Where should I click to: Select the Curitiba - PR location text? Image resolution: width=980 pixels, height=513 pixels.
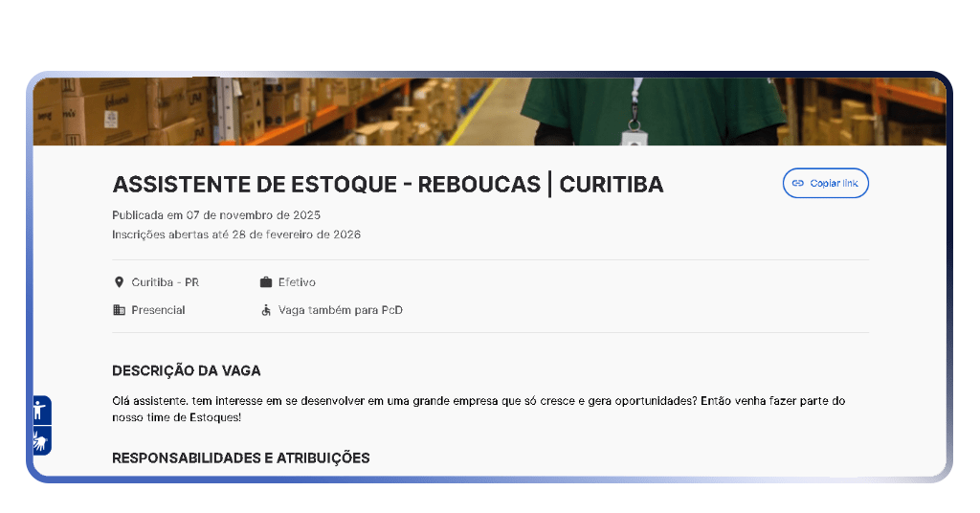click(165, 282)
